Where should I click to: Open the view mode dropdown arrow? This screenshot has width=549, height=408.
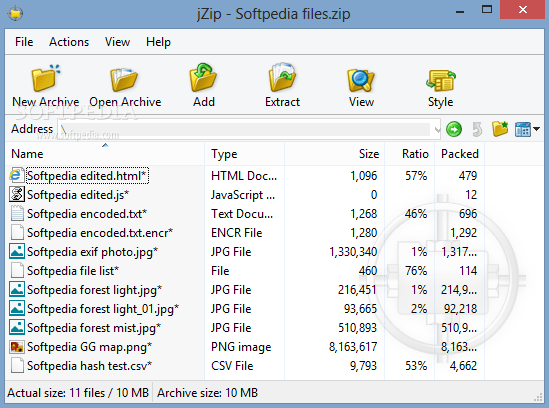536,129
